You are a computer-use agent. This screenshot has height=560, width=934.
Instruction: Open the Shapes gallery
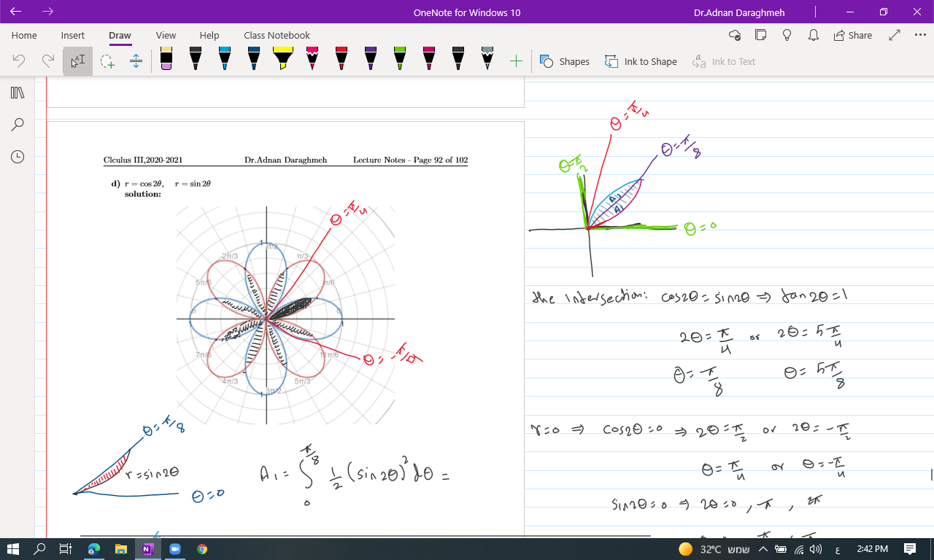pos(565,61)
